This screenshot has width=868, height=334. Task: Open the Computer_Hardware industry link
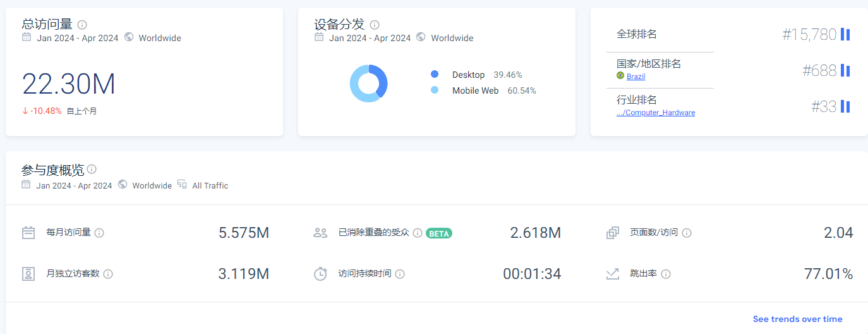tap(656, 113)
